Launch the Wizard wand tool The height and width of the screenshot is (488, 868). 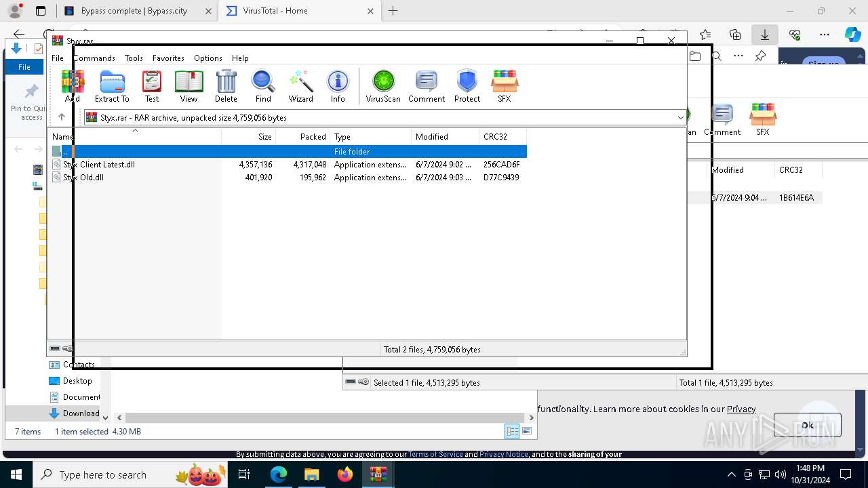pyautogui.click(x=300, y=86)
